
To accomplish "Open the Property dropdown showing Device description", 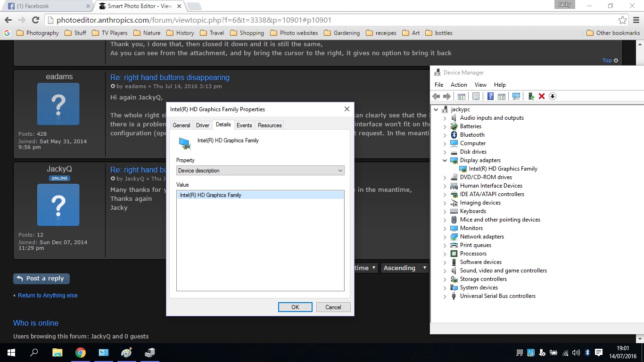I will (260, 171).
